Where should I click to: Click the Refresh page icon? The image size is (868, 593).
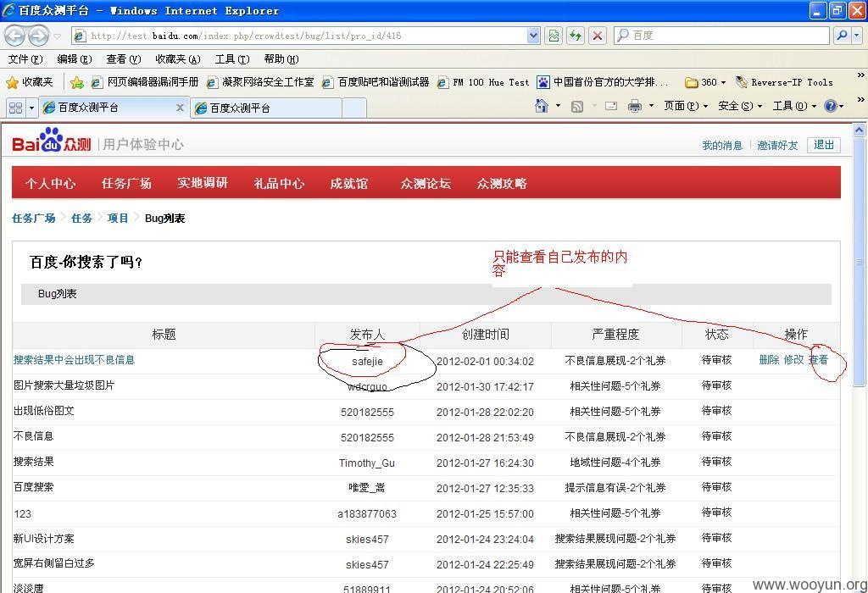tap(576, 36)
